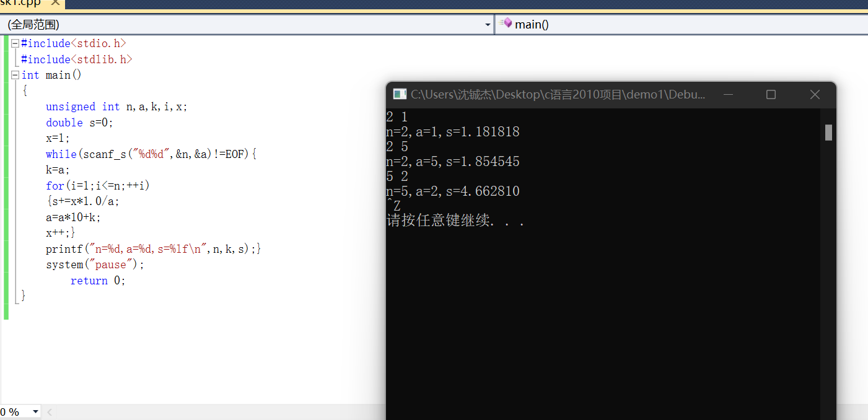Image resolution: width=868 pixels, height=420 pixels.
Task: Click the 'k=a;' code line
Action: pos(58,170)
